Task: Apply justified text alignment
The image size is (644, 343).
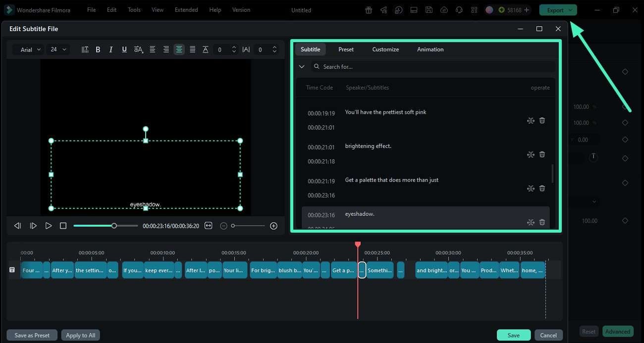Action: click(x=192, y=49)
